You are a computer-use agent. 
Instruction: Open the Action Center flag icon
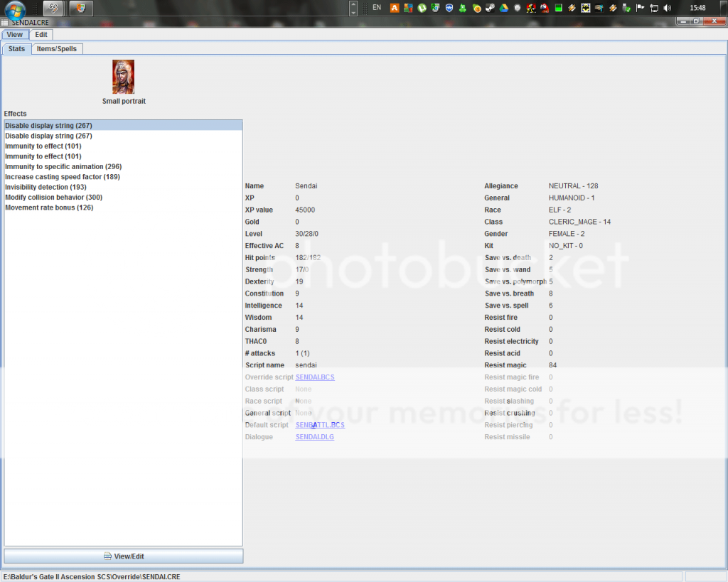click(640, 9)
